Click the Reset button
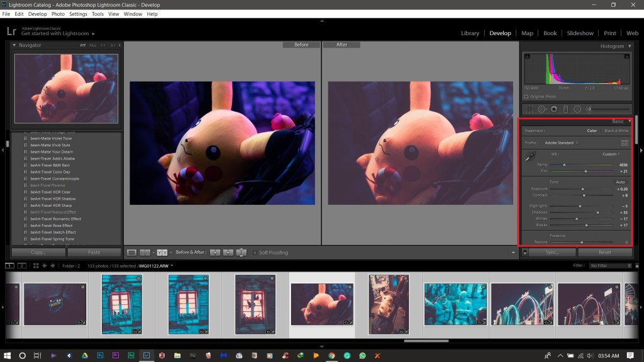Screen dimensions: 644x362 [605, 252]
